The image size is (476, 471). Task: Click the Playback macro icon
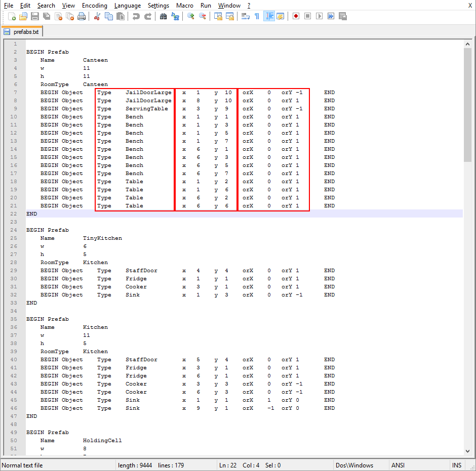[x=319, y=16]
